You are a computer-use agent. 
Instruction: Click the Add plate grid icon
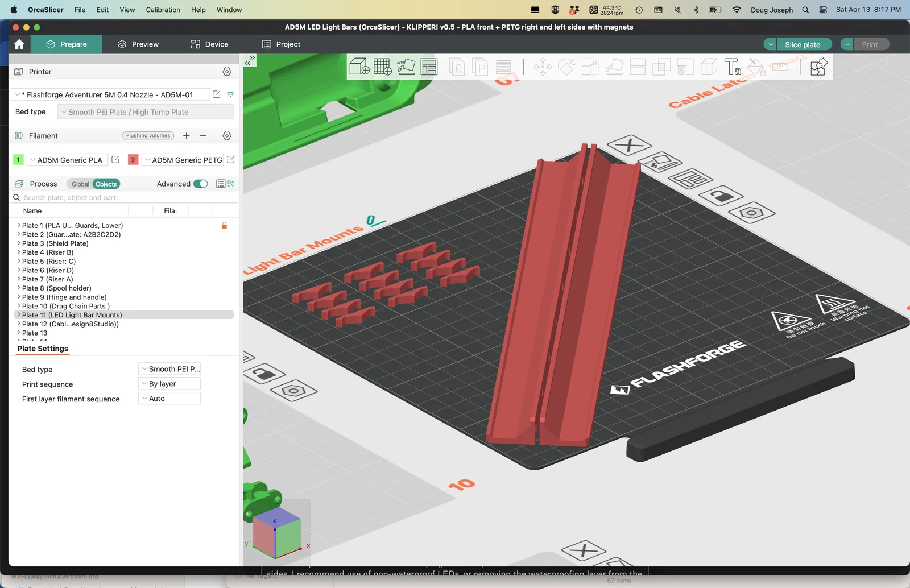(x=383, y=67)
